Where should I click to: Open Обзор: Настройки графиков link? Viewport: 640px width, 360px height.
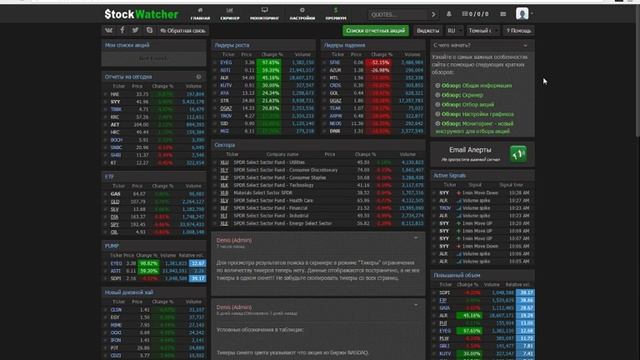point(478,114)
